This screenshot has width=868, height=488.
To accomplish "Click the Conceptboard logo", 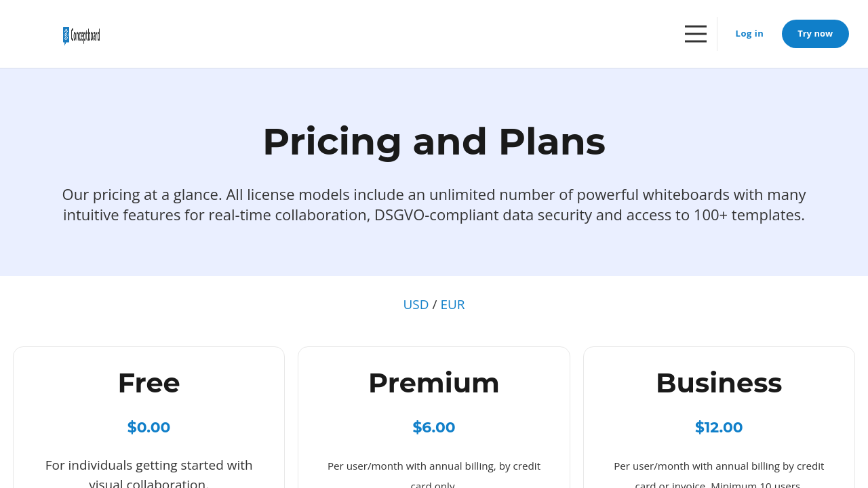I will coord(81,35).
